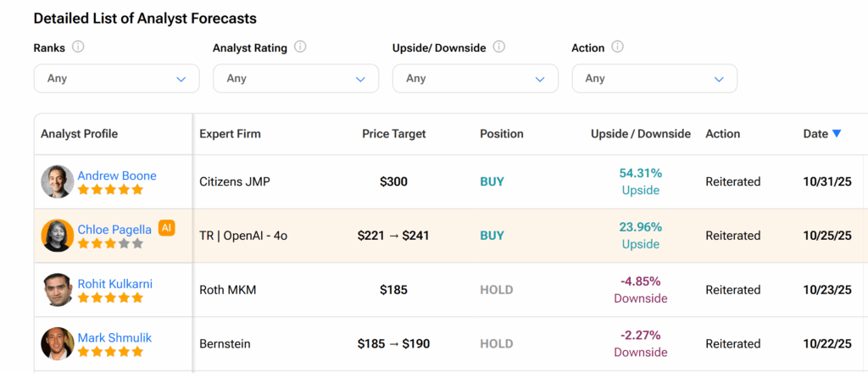Click Rohit Kulkarni's avatar photo
This screenshot has height=373, width=868.
tap(58, 290)
